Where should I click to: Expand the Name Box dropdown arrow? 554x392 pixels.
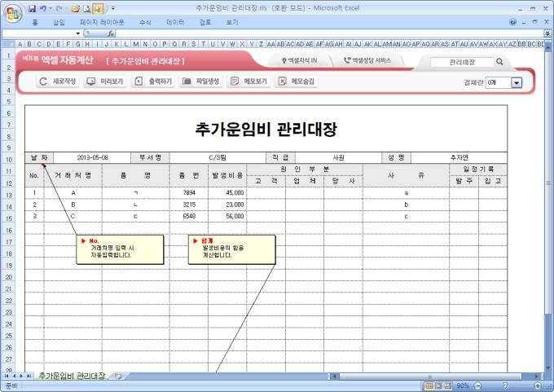tap(77, 33)
